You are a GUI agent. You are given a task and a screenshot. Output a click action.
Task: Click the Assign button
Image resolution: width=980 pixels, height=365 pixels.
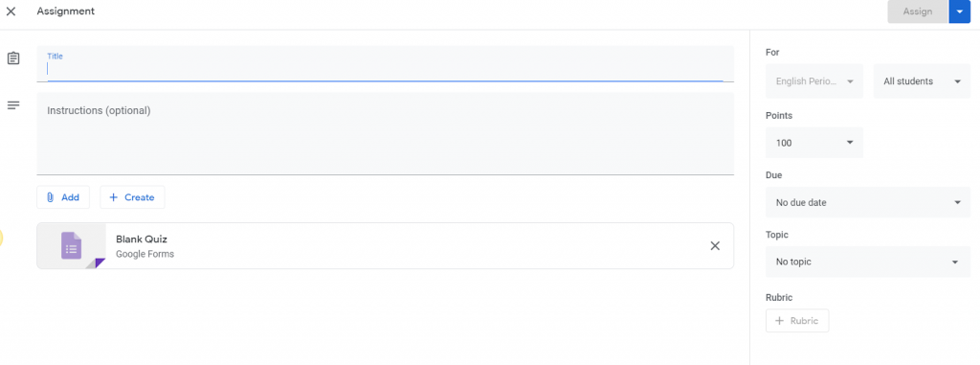(918, 11)
